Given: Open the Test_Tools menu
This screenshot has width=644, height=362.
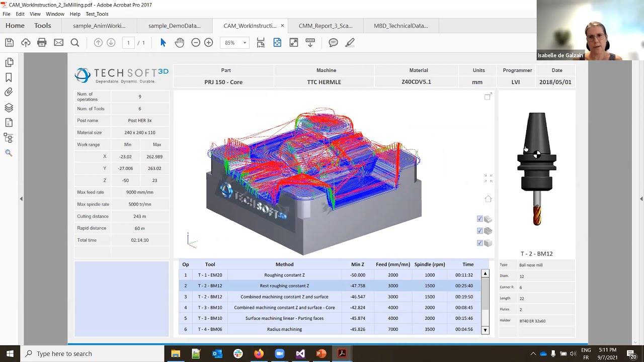Looking at the screenshot, I should tap(97, 14).
